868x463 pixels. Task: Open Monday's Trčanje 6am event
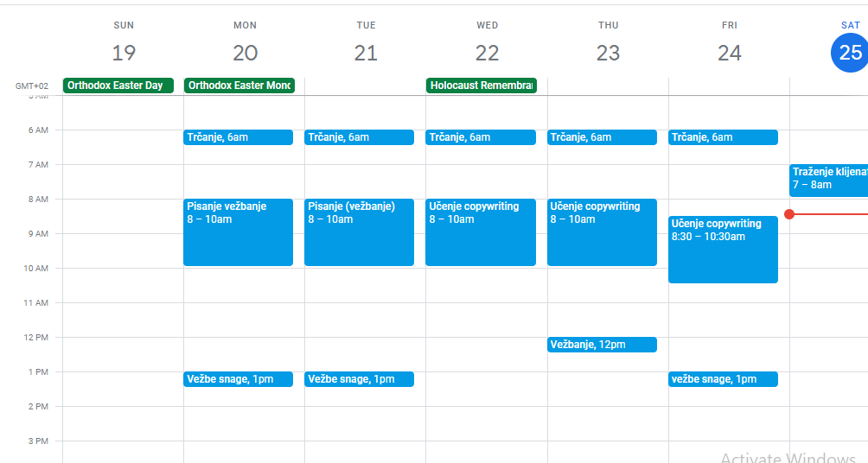(x=238, y=137)
